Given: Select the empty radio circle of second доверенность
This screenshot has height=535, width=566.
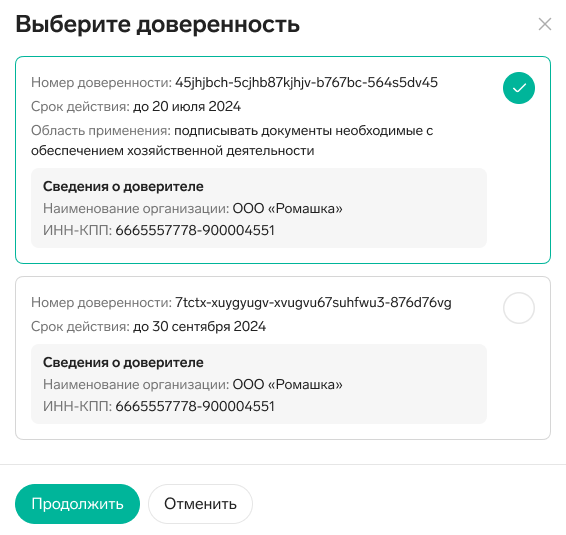Looking at the screenshot, I should pos(519,308).
